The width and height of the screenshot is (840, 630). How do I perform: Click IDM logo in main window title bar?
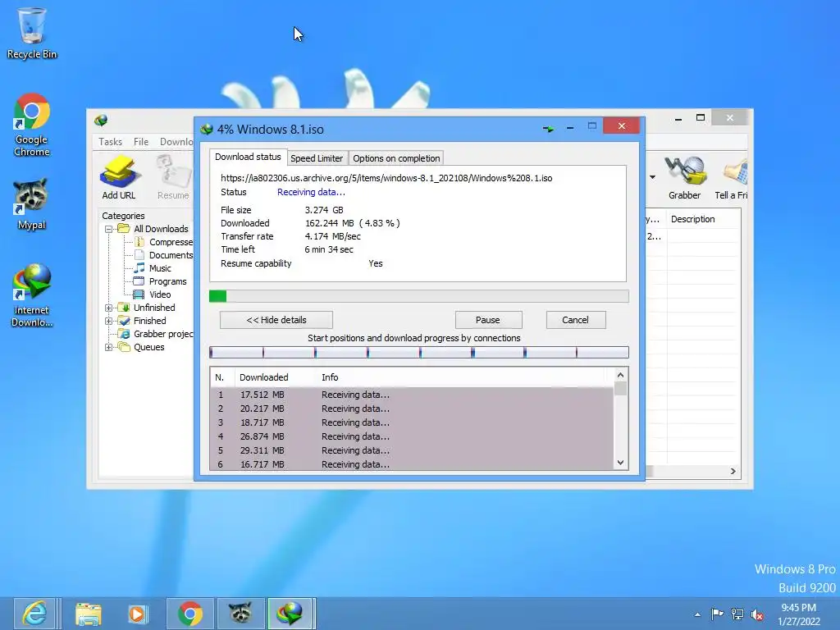101,120
